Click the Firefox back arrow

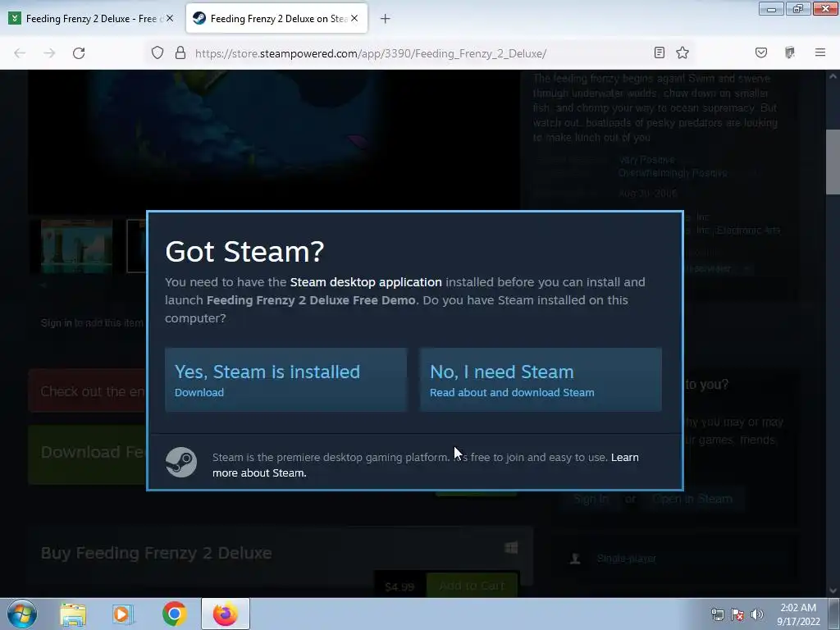(20, 53)
